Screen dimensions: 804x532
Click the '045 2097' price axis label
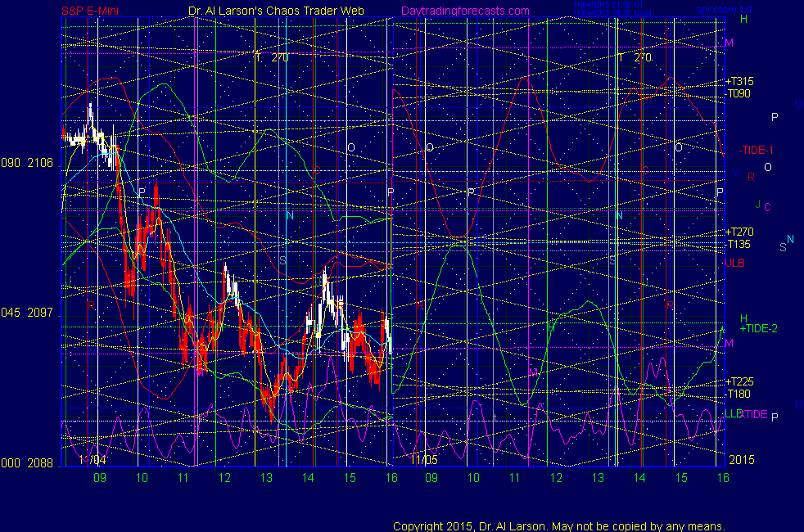(x=27, y=313)
